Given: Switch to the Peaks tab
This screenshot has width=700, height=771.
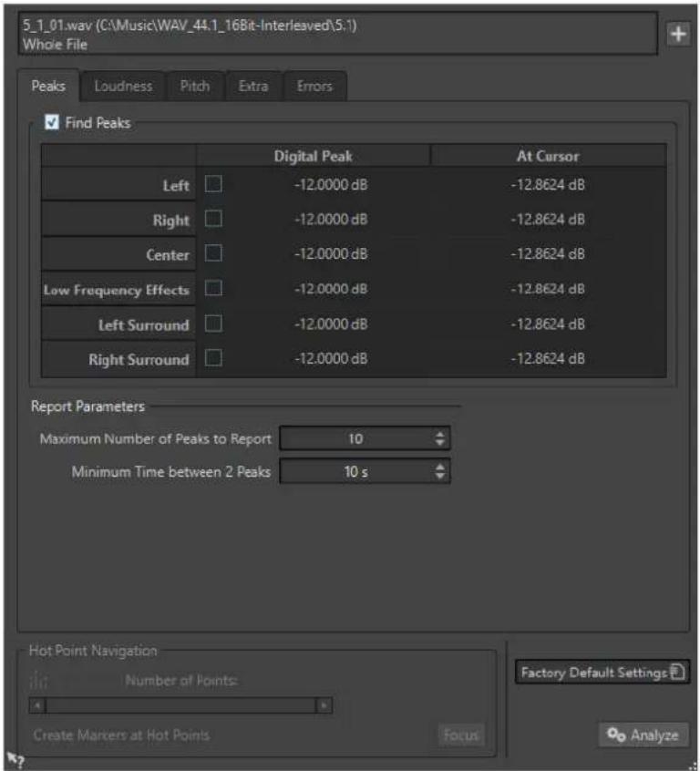Looking at the screenshot, I should [x=48, y=86].
